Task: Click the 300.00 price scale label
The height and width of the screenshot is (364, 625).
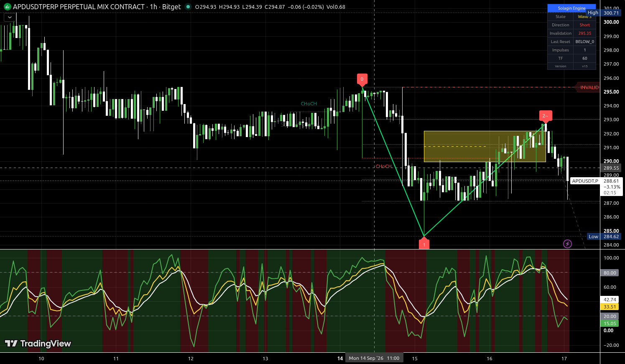Action: click(611, 22)
